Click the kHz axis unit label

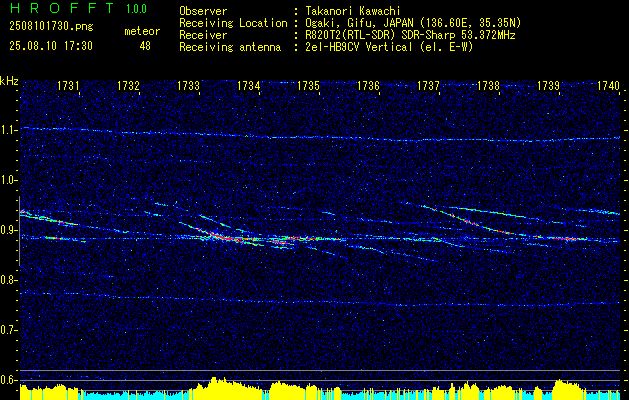9,81
